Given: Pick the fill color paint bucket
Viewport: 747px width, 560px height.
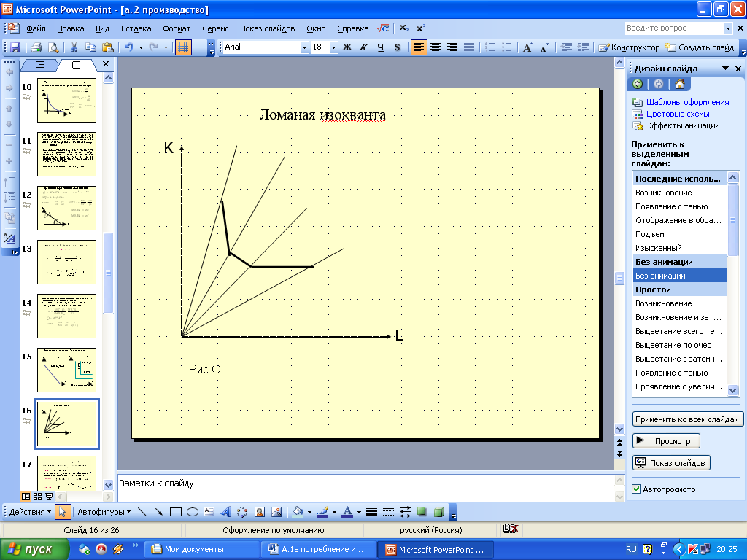Looking at the screenshot, I should click(x=298, y=512).
